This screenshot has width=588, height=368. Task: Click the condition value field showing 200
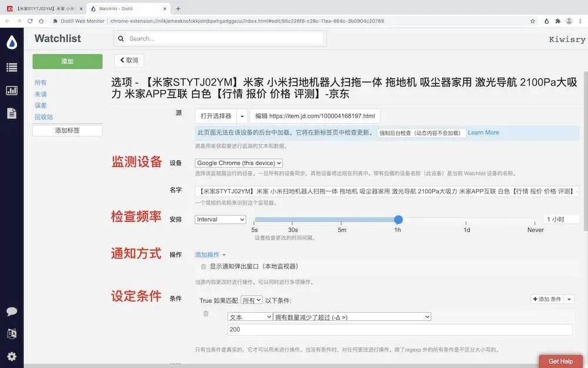(x=400, y=329)
